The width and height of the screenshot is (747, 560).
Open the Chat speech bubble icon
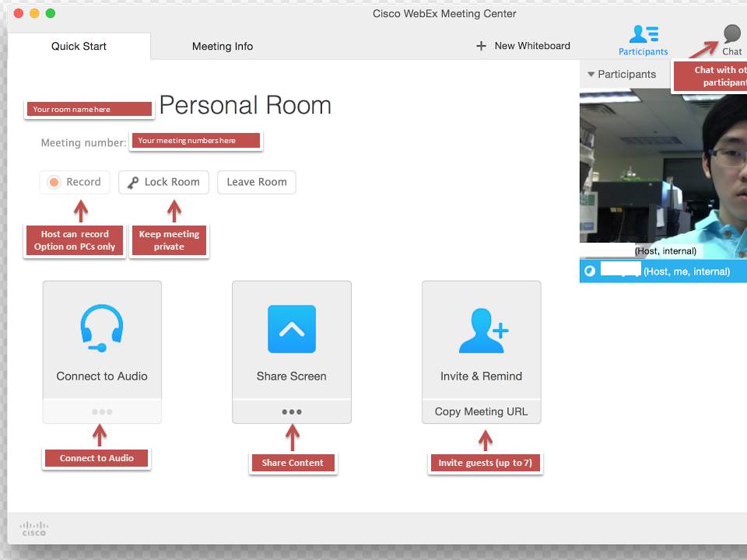[731, 34]
